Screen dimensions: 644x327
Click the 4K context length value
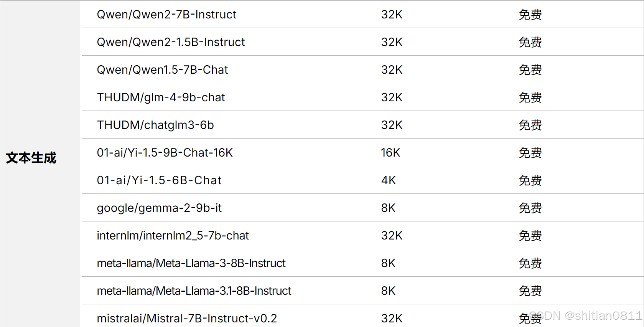click(388, 180)
